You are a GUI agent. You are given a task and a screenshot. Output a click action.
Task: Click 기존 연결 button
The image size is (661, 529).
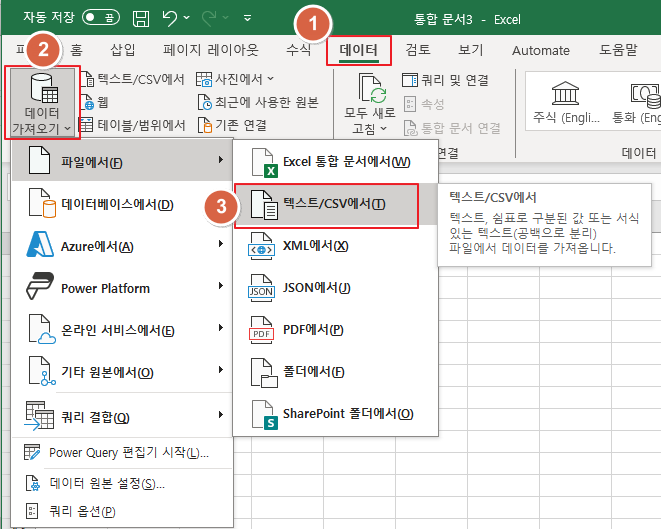pos(232,125)
